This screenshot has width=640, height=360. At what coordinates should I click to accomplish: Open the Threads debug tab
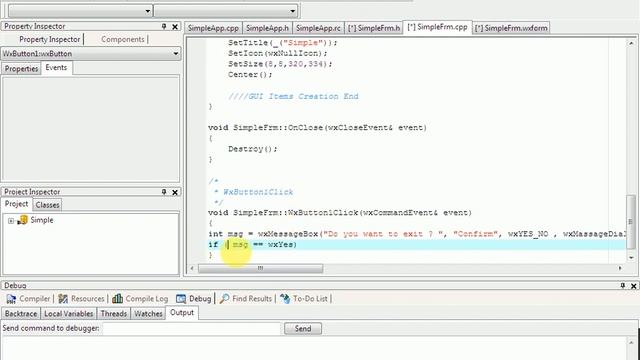point(113,313)
